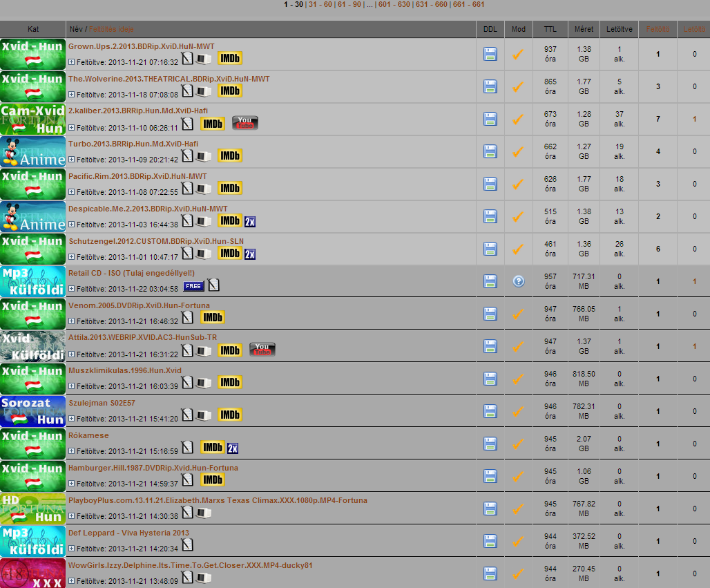Click Xvid Külföldi category image of Attila row
Viewport: 710px width, 588px height.
click(33, 346)
